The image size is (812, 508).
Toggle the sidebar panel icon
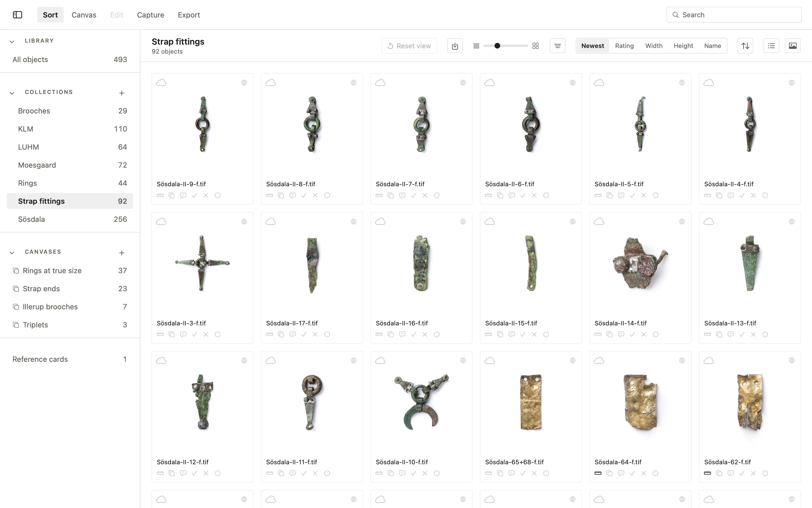click(x=17, y=15)
